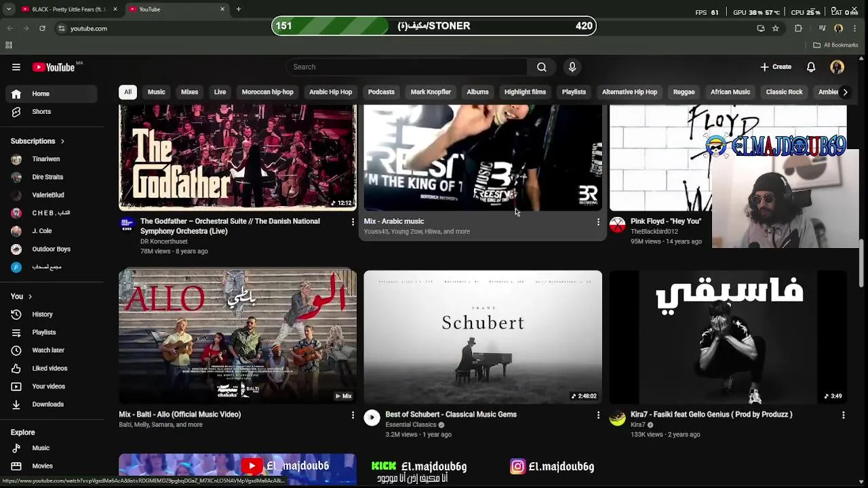Open the browser tab search dropdown
The width and height of the screenshot is (868, 488).
(9, 9)
